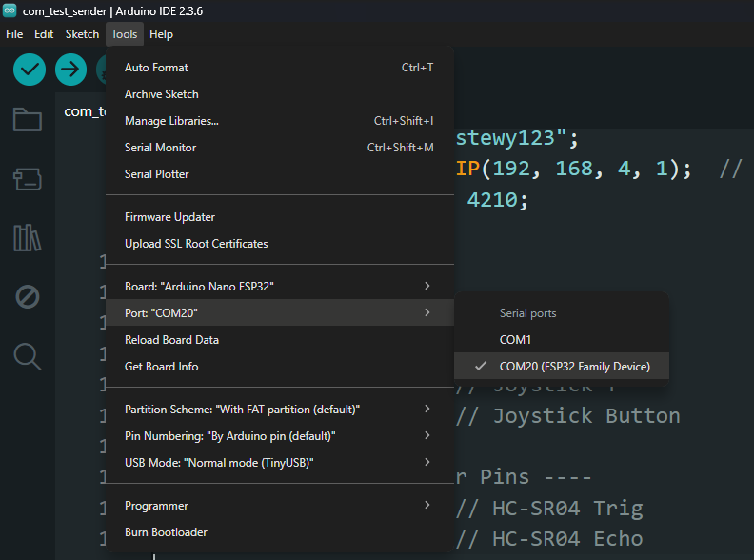Screen dimensions: 754x560
Task: Open the Search magnifier sidebar icon
Action: pyautogui.click(x=28, y=356)
